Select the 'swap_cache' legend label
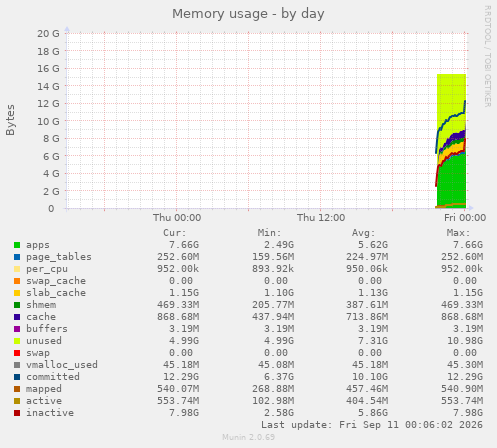 pyautogui.click(x=56, y=281)
